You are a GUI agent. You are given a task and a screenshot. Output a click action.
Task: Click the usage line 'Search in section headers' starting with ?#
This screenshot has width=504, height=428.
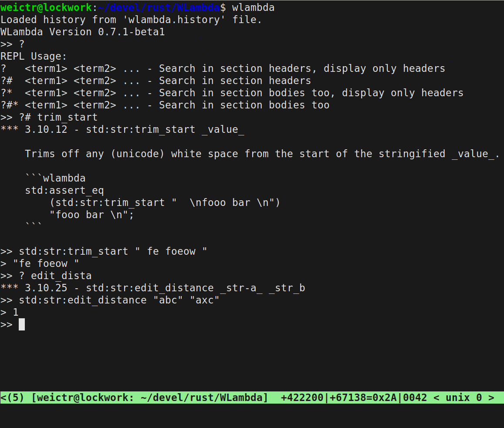point(156,81)
